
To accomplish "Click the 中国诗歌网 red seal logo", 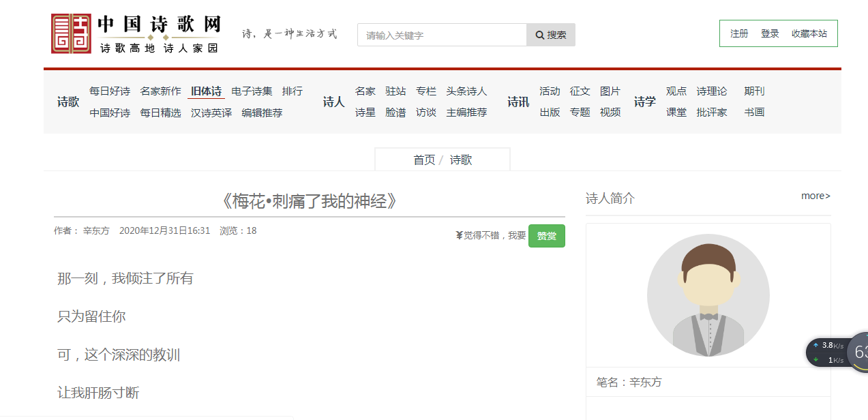I will [71, 33].
